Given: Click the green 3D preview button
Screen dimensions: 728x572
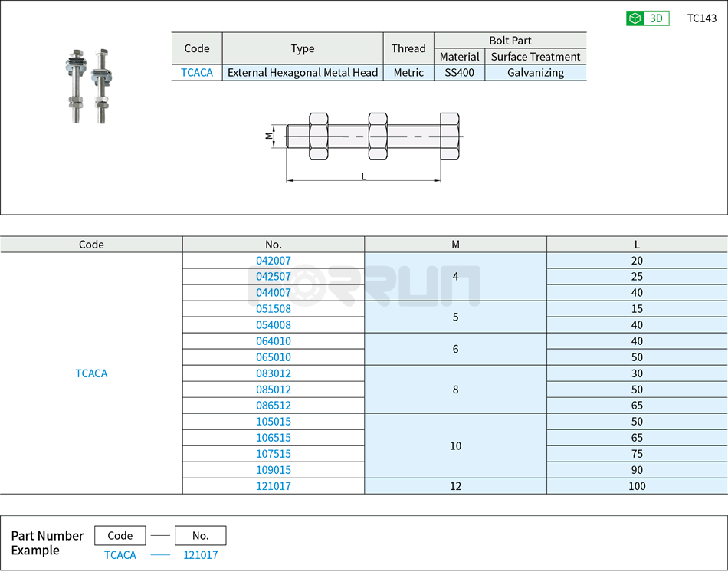Looking at the screenshot, I should pyautogui.click(x=646, y=18).
